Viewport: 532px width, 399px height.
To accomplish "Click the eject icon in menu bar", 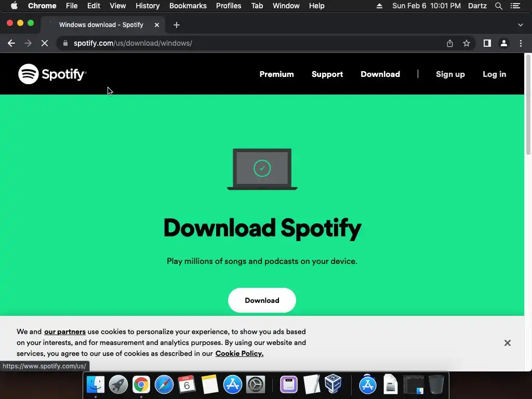I will click(379, 6).
